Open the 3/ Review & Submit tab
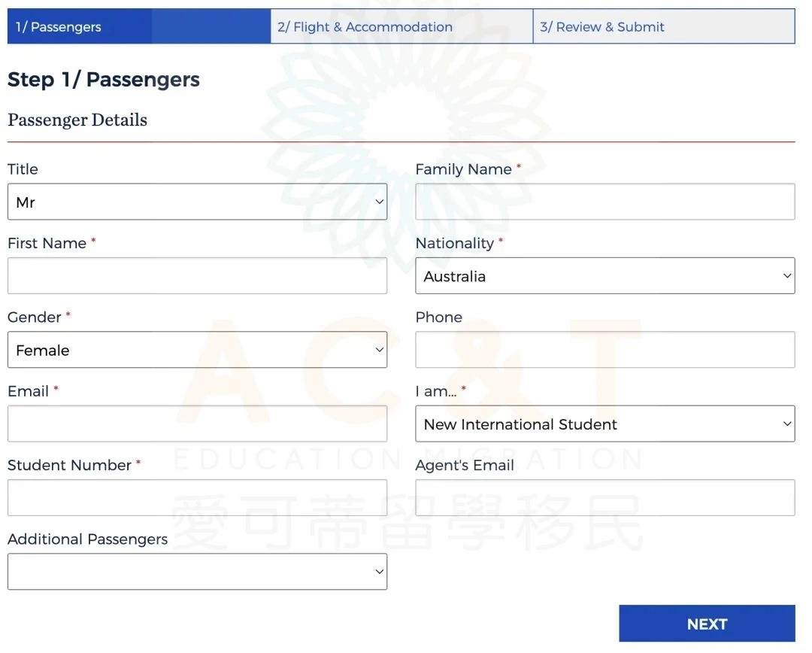This screenshot has height=653, width=812. pos(664,26)
